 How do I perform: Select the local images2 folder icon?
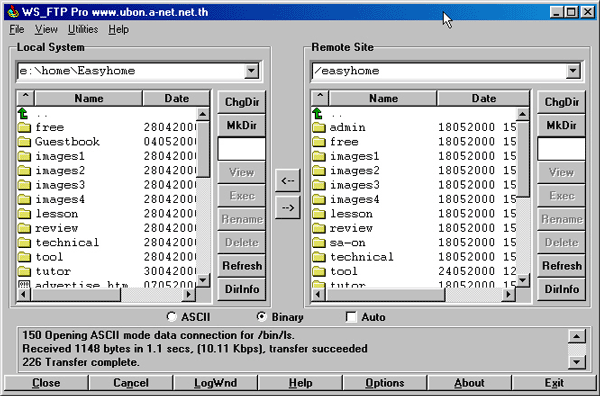(x=24, y=171)
